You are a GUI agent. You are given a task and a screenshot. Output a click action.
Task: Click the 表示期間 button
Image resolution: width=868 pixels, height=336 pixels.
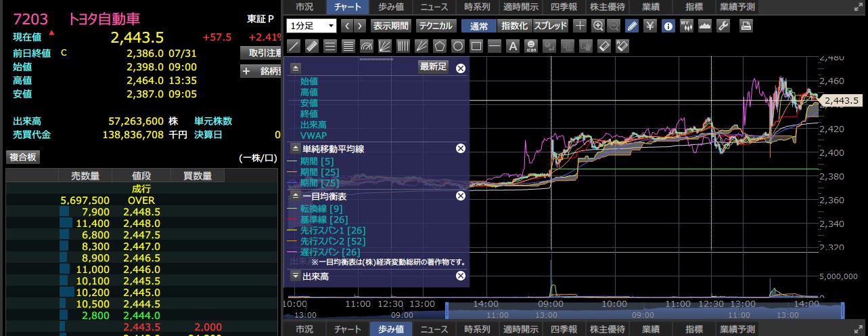pos(391,26)
